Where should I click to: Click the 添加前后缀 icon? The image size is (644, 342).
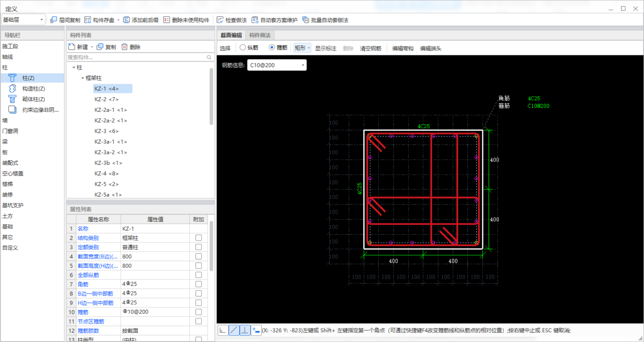click(x=126, y=20)
